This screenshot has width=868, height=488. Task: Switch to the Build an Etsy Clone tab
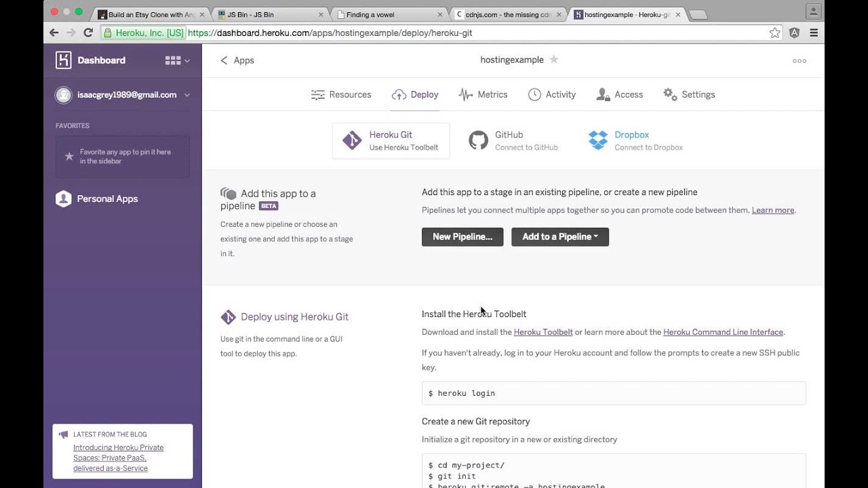[x=151, y=14]
